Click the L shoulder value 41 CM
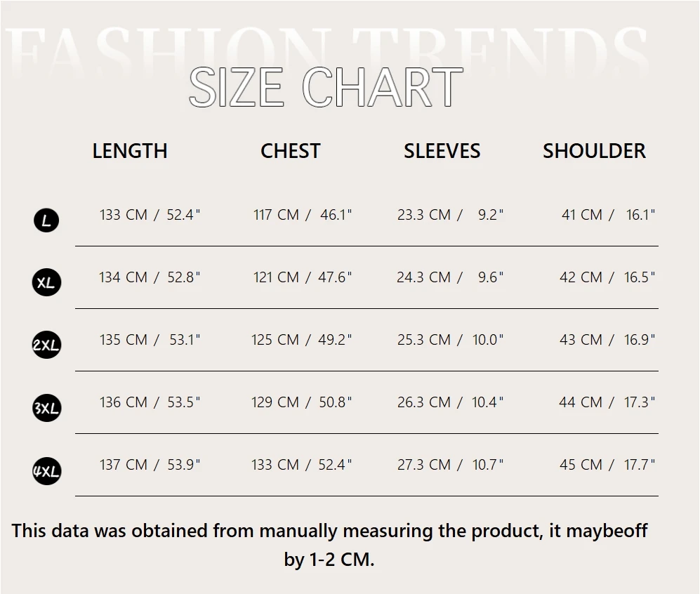 click(582, 215)
